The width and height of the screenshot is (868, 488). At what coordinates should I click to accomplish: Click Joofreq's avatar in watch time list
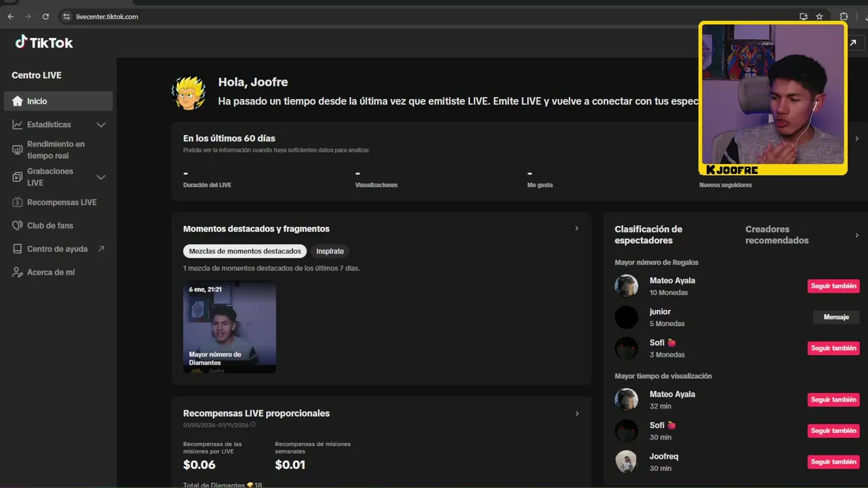pos(627,462)
